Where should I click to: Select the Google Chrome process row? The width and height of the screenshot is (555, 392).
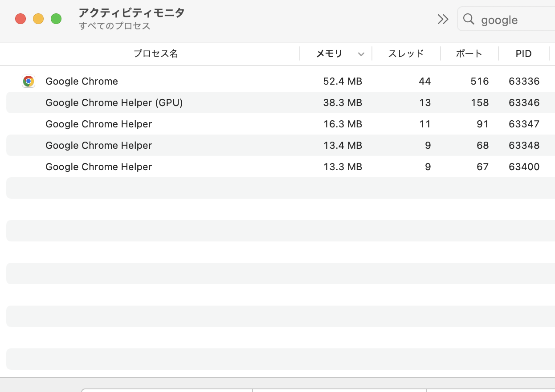pos(281,81)
